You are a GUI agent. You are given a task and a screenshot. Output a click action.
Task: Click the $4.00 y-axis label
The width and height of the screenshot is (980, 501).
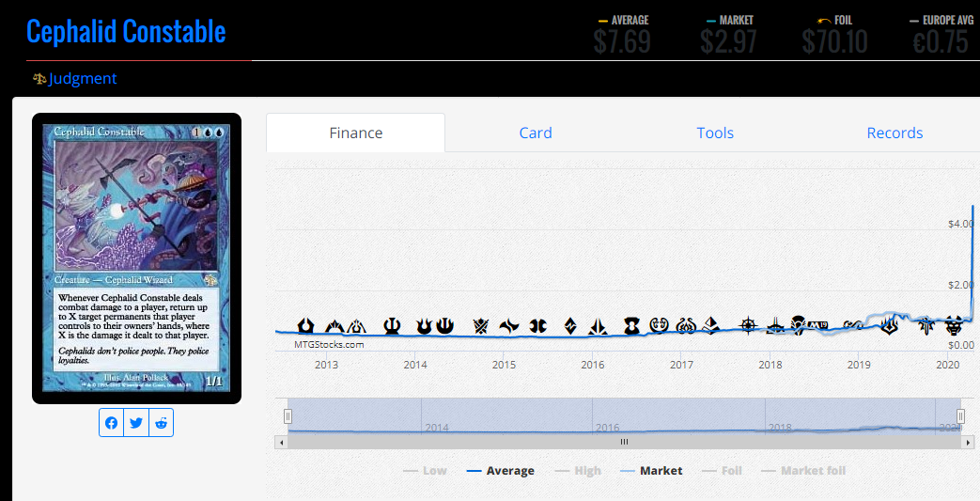960,224
